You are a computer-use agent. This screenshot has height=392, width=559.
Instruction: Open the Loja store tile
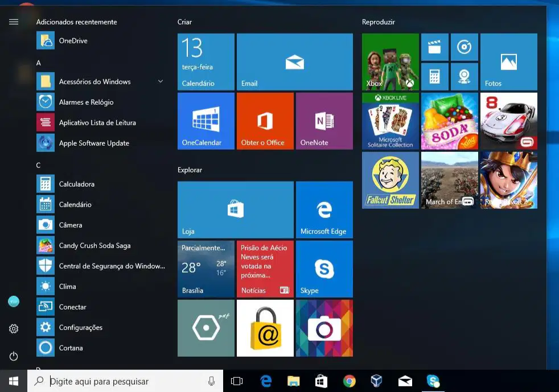[x=236, y=210]
